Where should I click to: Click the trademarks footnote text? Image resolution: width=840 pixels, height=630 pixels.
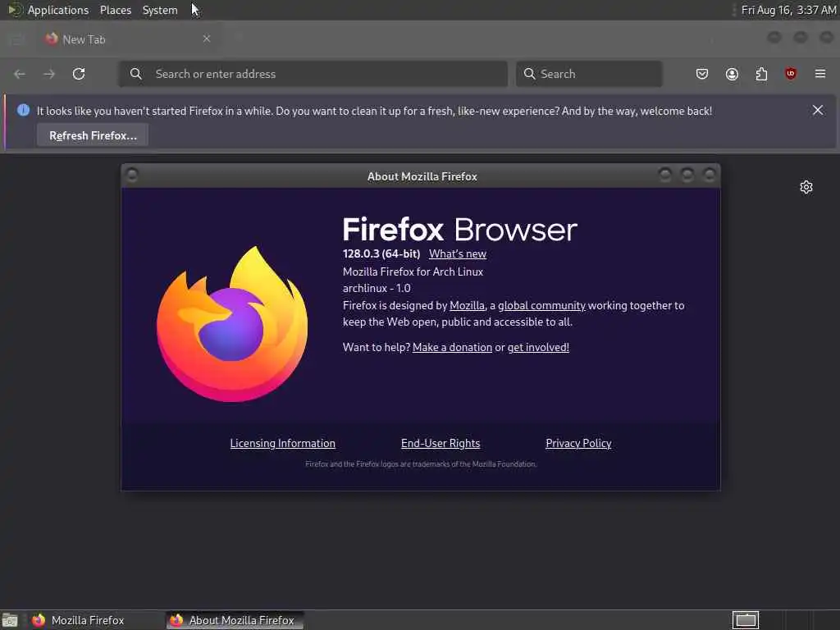421,464
